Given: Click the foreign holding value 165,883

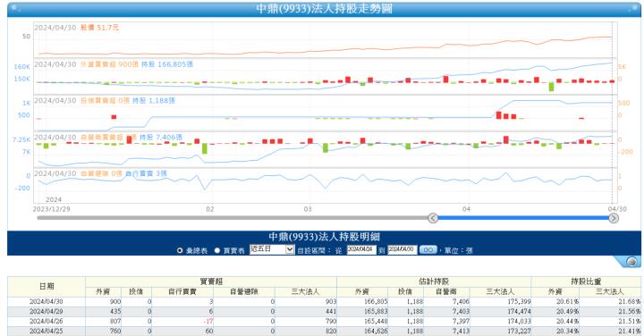Looking at the screenshot, I should click(x=376, y=311).
